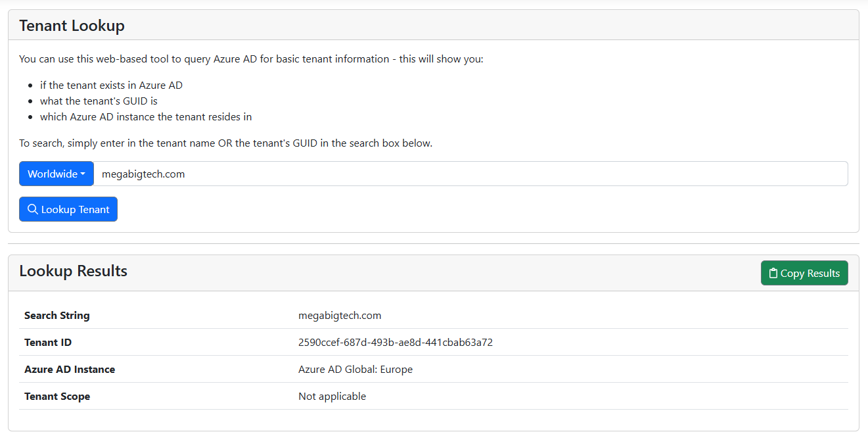Click the Lookup Results heading
The height and width of the screenshot is (436, 868).
(x=73, y=271)
